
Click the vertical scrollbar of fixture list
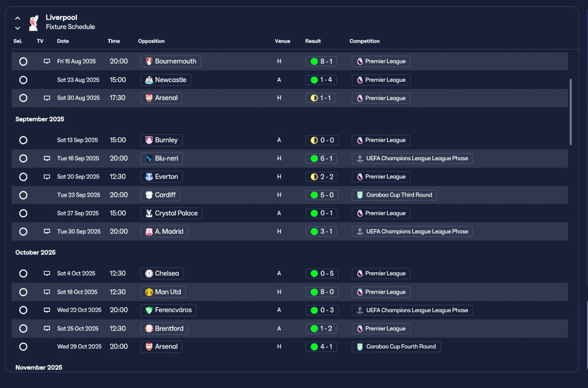pos(571,112)
